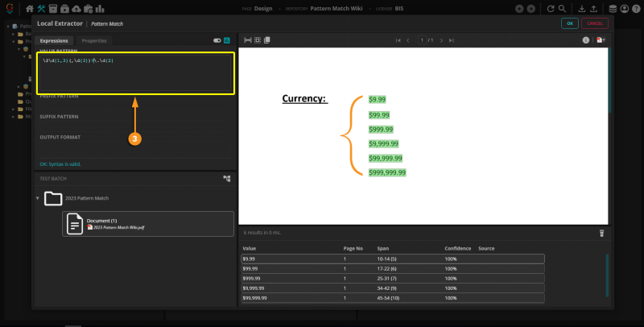Toggle the switch next to Properties tab

click(x=217, y=40)
